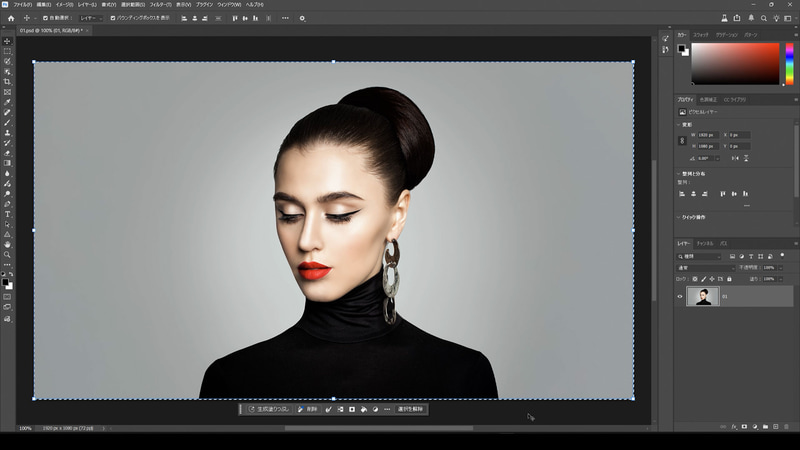800x450 pixels.
Task: Collapse the Transform section in Properties
Action: 679,124
